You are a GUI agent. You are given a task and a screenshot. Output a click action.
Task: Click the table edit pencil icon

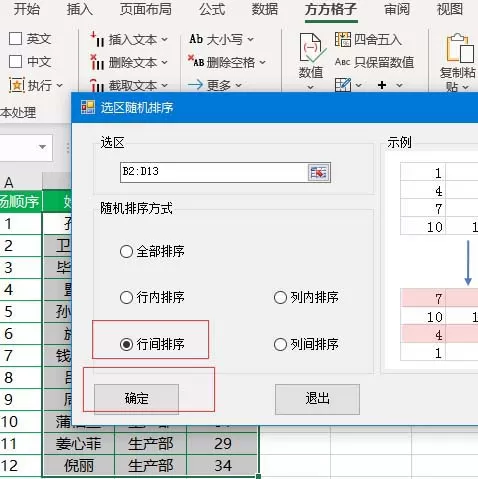(343, 85)
